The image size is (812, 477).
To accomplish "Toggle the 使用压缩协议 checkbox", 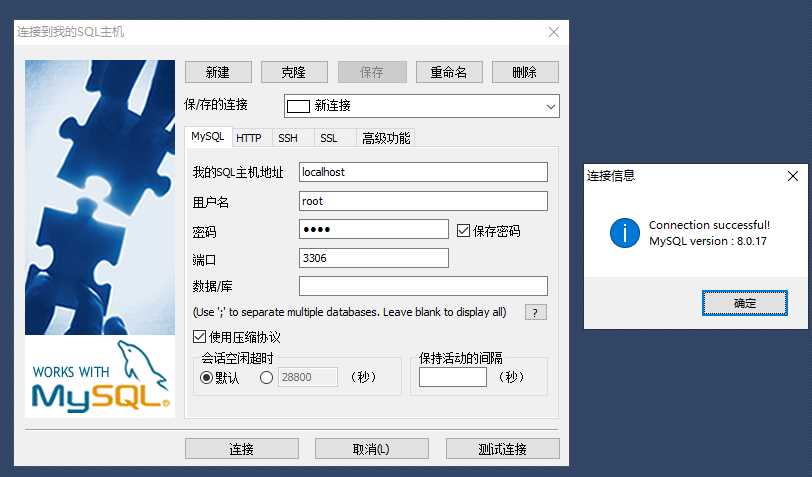I will [199, 337].
